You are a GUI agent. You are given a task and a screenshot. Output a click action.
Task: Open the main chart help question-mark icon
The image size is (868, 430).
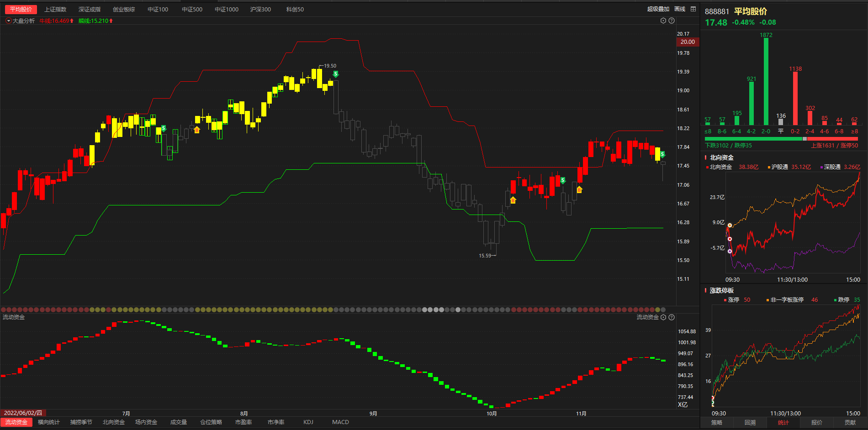tap(672, 21)
